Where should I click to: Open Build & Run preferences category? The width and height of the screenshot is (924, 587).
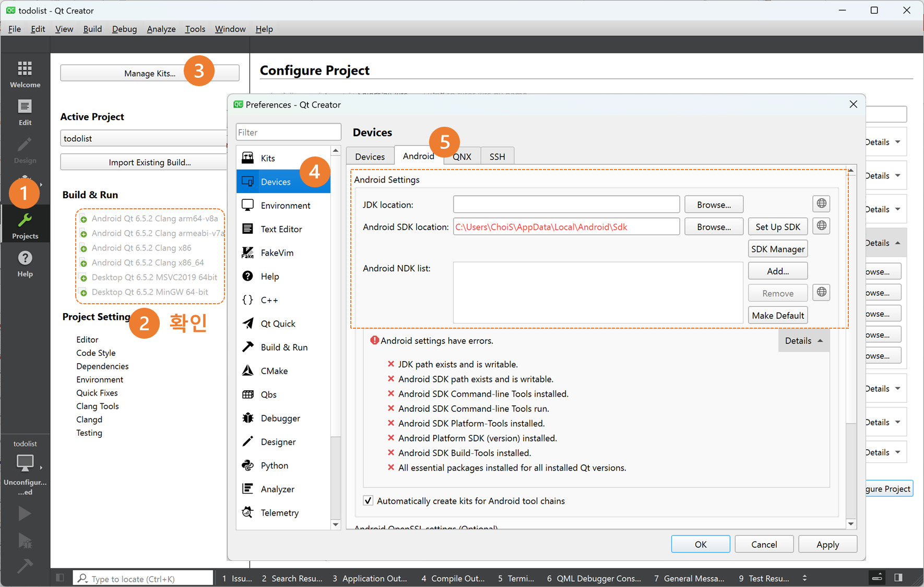[x=283, y=348]
